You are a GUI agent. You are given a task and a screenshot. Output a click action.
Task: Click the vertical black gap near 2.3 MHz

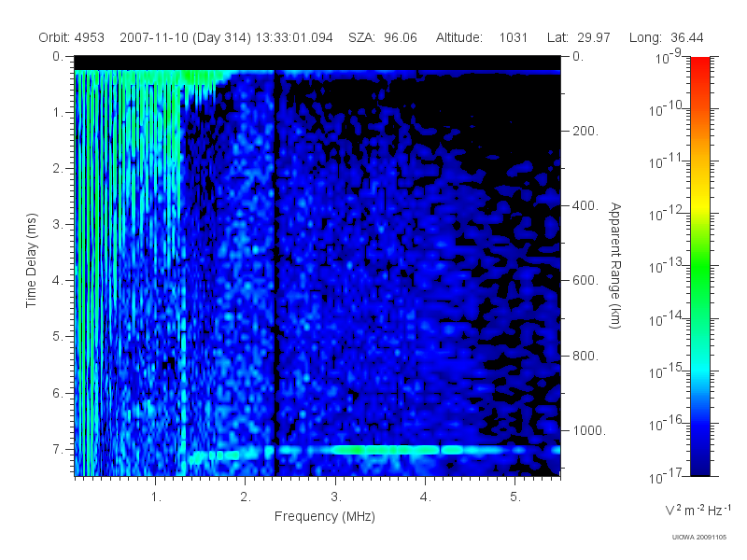tap(275, 272)
